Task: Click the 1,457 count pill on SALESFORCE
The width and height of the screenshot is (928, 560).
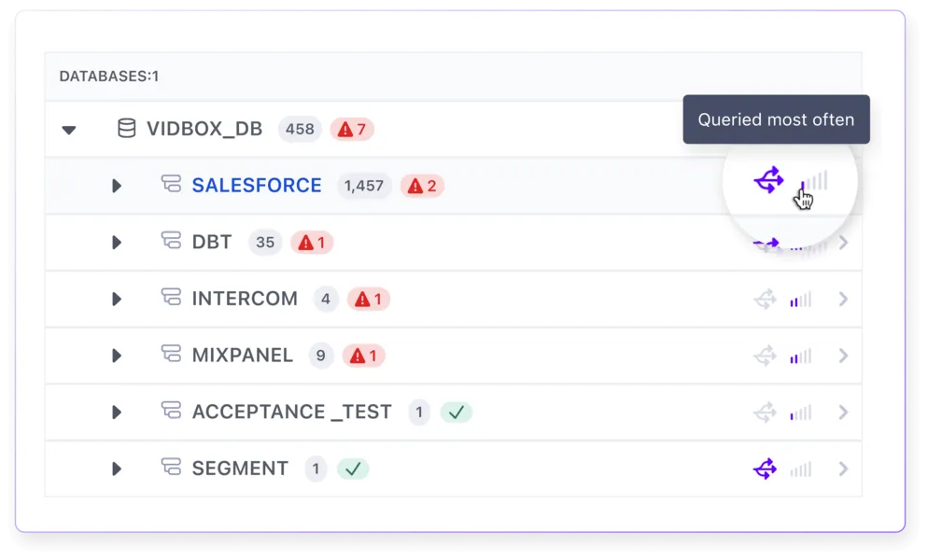Action: [x=363, y=185]
